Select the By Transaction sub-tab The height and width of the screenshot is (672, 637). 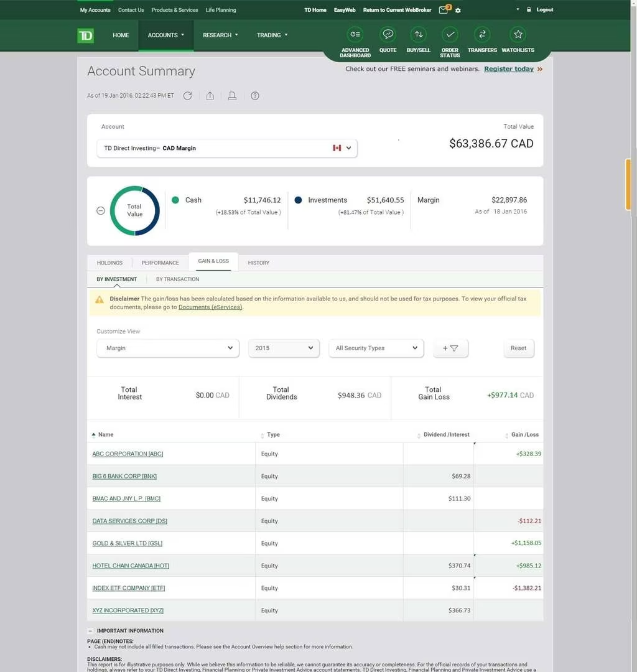coord(178,279)
